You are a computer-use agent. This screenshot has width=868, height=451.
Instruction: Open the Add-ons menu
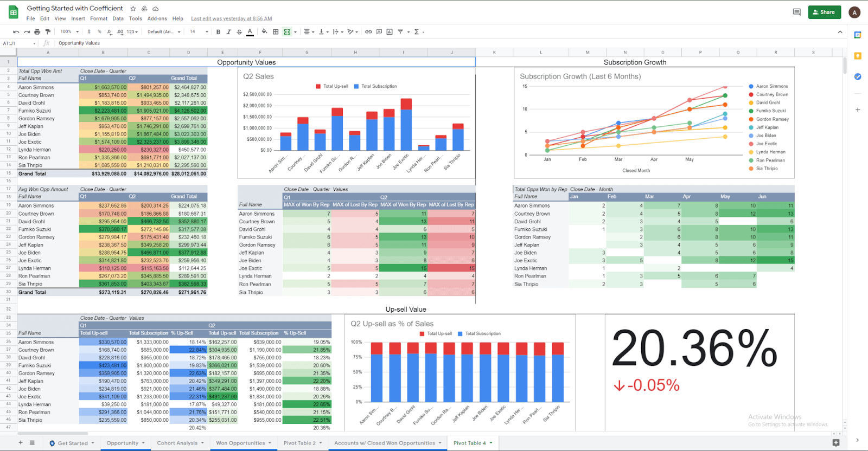point(157,18)
